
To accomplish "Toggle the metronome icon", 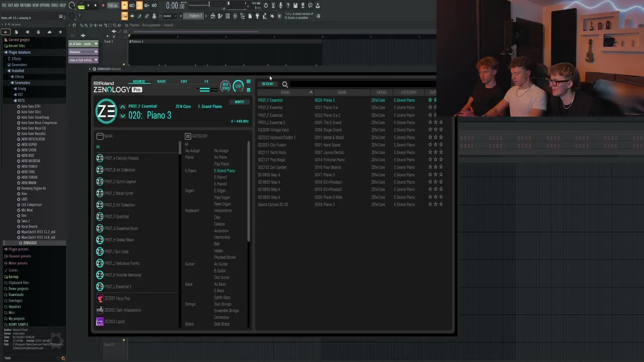I will pyautogui.click(x=125, y=6).
